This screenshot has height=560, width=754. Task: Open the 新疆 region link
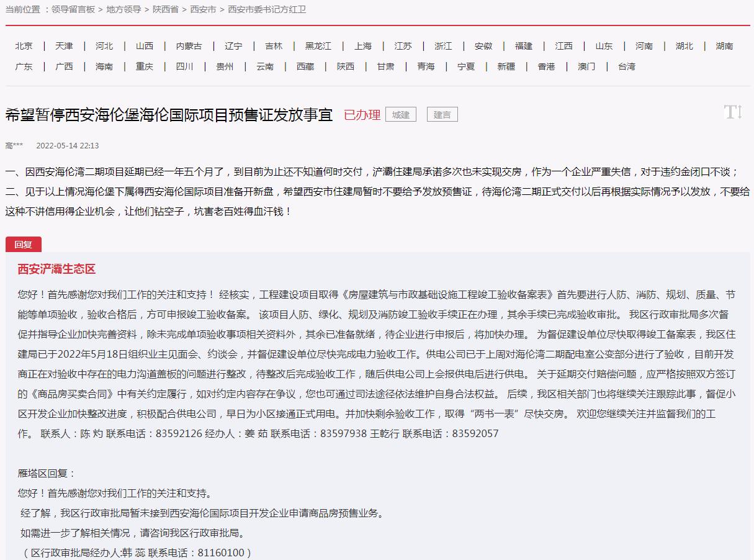(x=506, y=66)
